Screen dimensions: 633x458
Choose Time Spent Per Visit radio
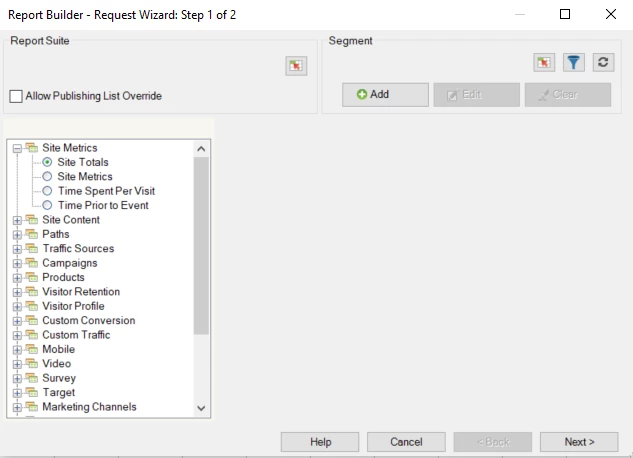click(47, 191)
